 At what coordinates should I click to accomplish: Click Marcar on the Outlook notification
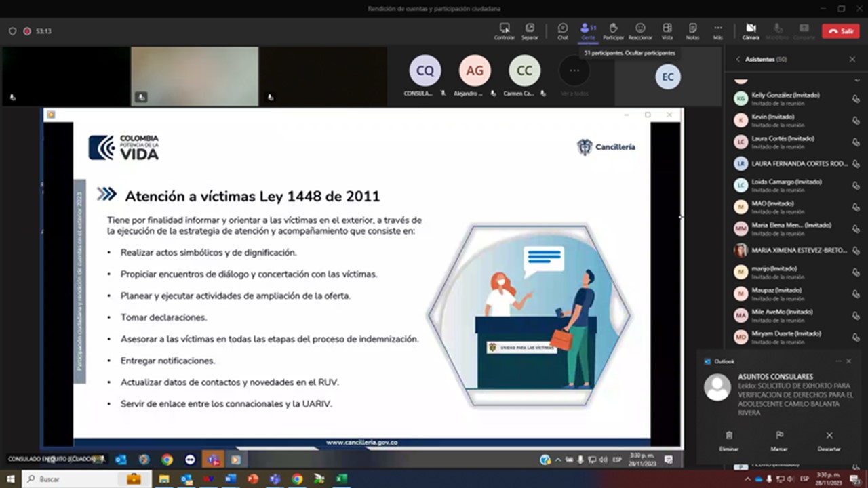tap(779, 441)
